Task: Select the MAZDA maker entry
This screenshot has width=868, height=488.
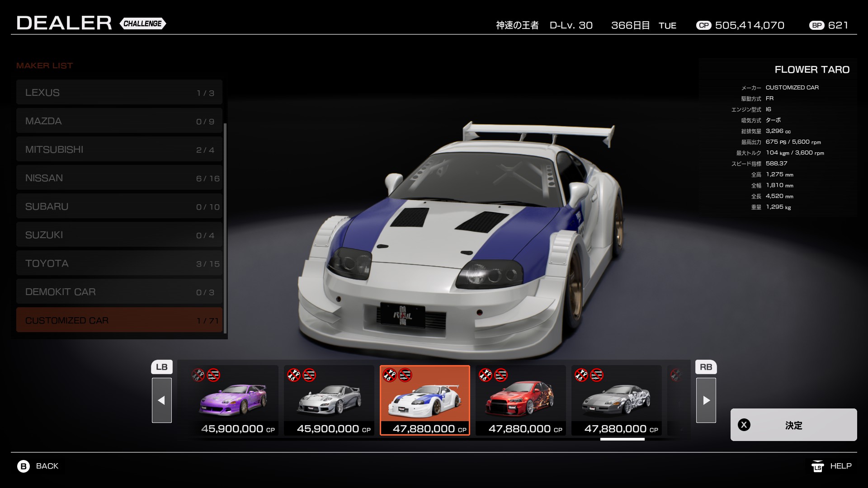Action: click(119, 121)
